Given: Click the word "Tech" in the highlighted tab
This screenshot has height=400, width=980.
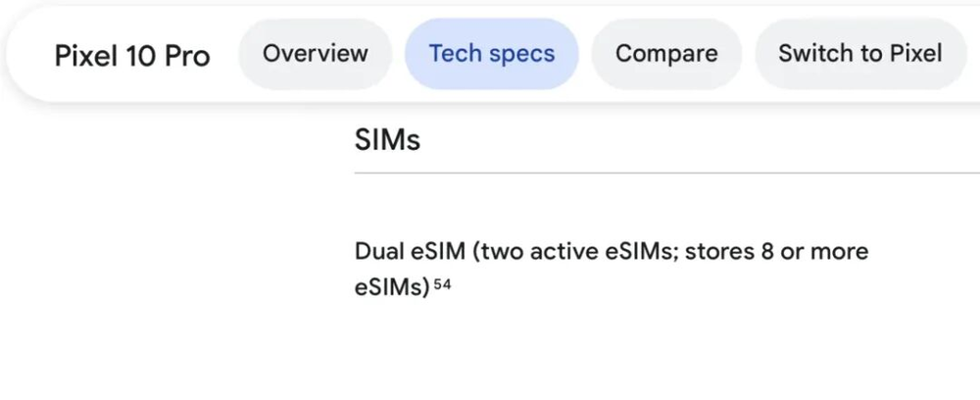Looking at the screenshot, I should click(455, 53).
